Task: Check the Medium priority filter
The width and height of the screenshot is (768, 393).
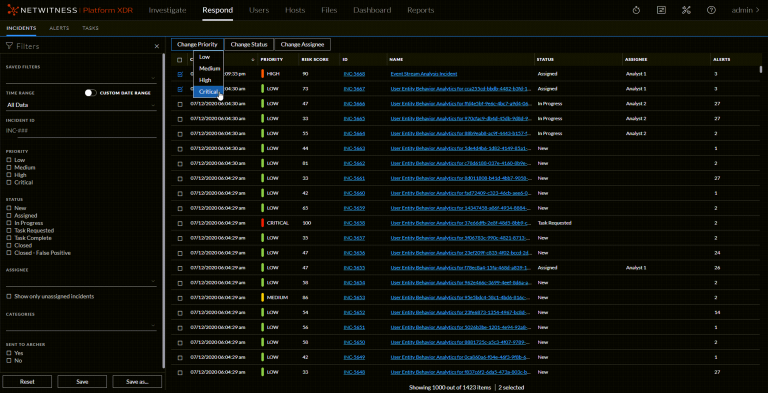Action: click(9, 168)
